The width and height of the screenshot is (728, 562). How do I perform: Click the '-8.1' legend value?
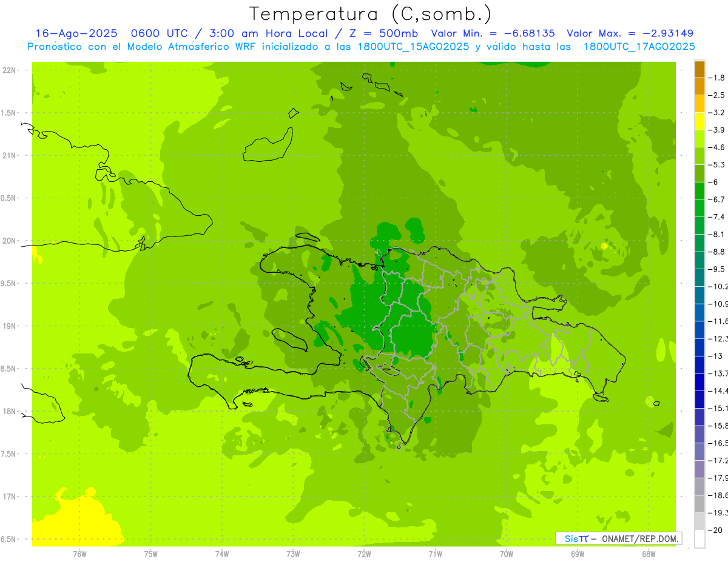point(718,234)
